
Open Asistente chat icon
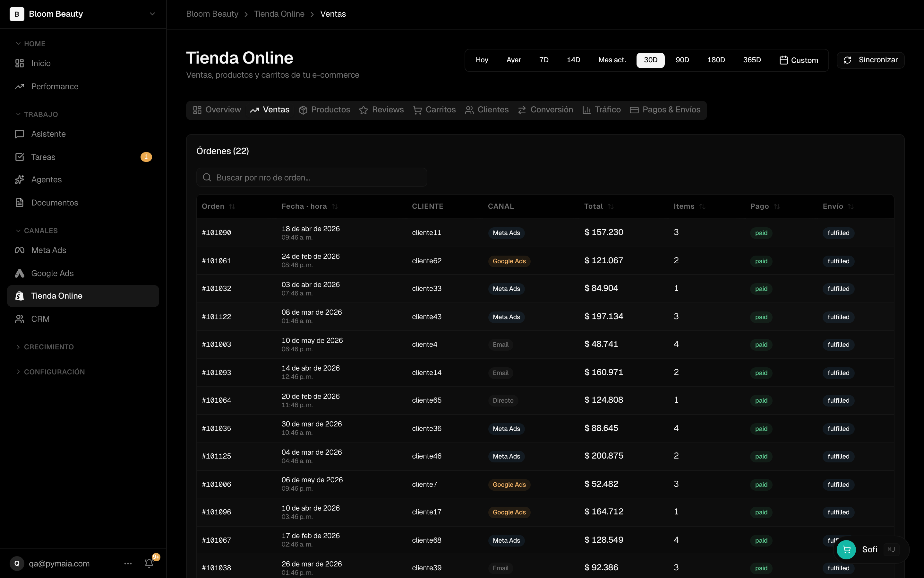[x=20, y=134]
